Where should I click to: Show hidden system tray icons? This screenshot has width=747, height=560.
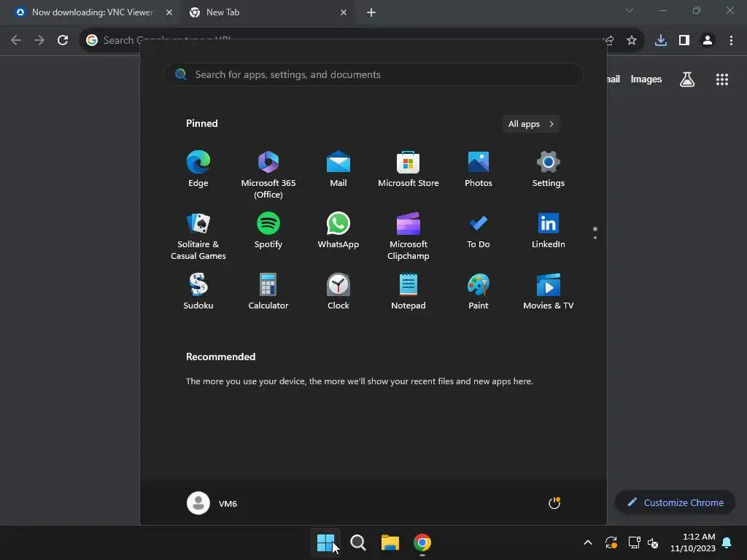[x=588, y=542]
